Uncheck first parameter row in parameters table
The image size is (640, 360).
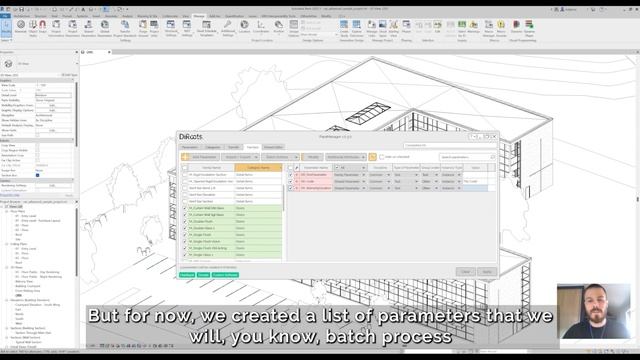point(290,175)
